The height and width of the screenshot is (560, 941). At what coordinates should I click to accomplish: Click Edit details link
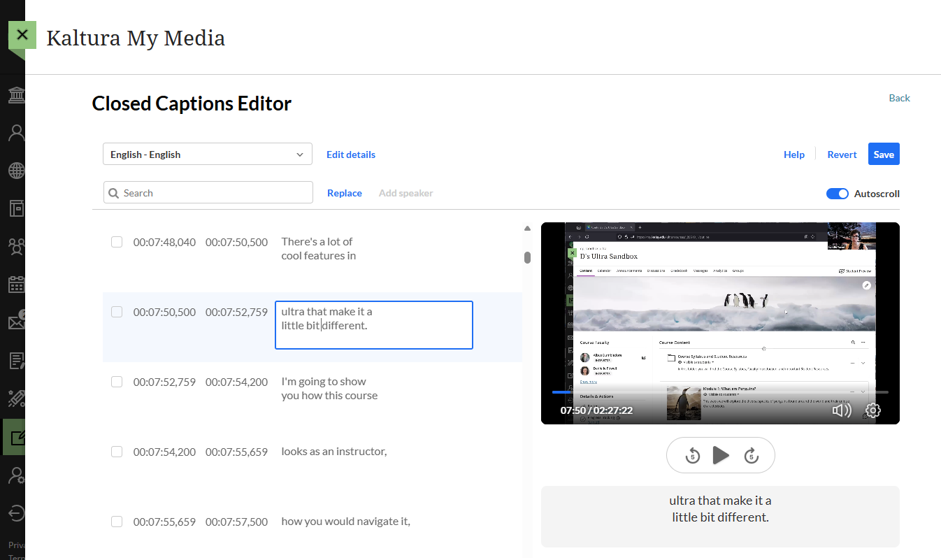(x=351, y=155)
